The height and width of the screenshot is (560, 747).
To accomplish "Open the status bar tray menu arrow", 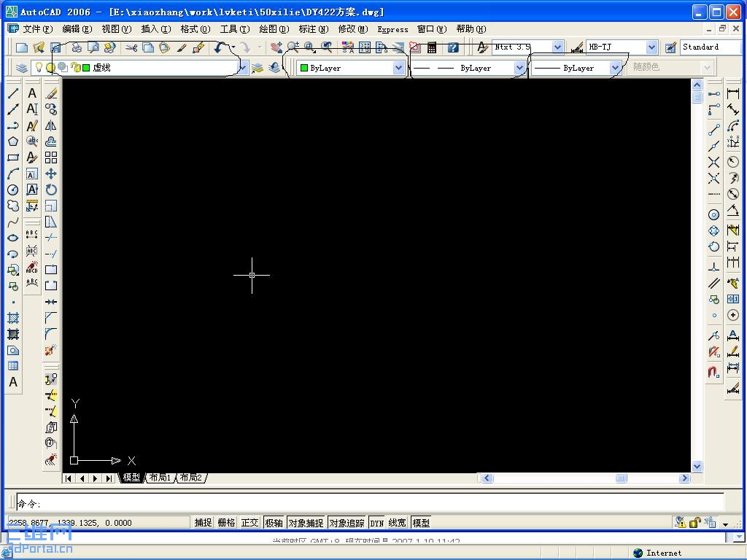I will 725,524.
